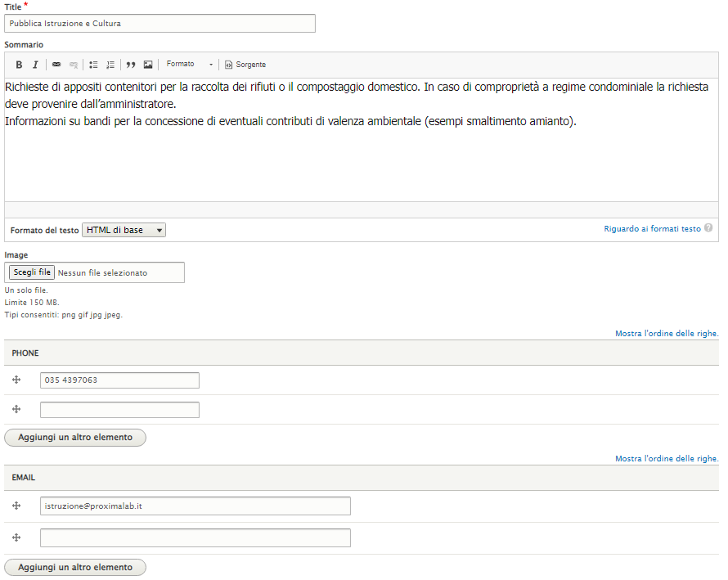
Task: Toggle bold formatting in the editor
Action: (19, 65)
